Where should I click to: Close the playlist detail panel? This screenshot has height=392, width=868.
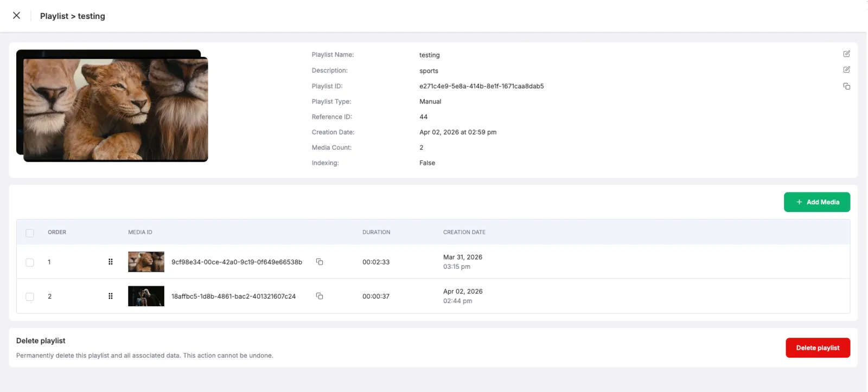click(17, 16)
